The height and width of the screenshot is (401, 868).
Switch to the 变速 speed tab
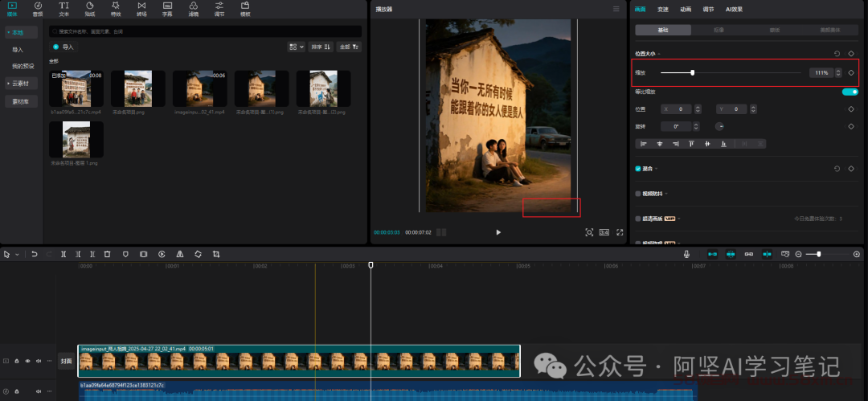pos(662,10)
